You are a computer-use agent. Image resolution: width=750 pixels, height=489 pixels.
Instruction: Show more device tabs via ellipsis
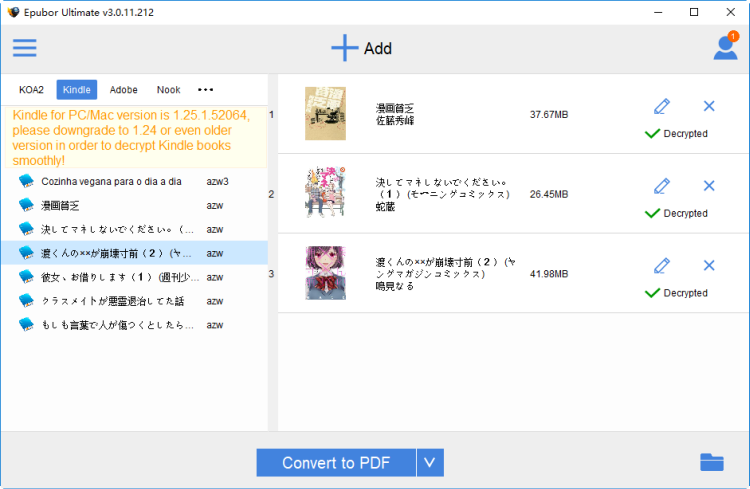click(x=205, y=89)
